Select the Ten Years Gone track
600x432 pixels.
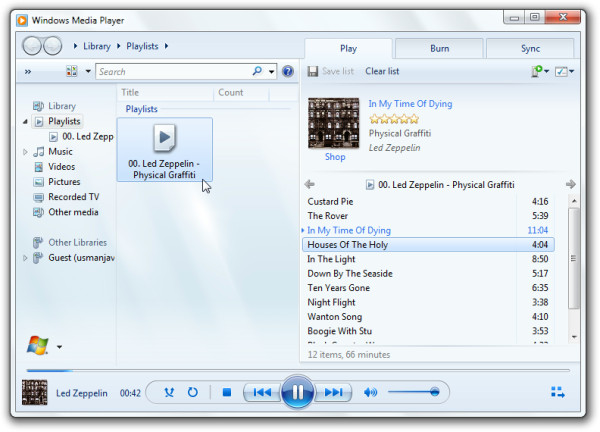pos(428,288)
